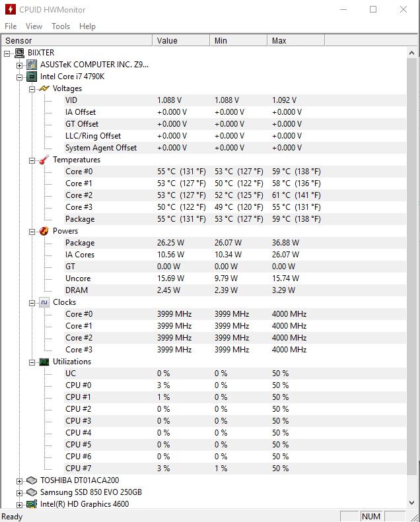
Task: Click the vertical scrollbar thumb
Action: pyautogui.click(x=411, y=267)
